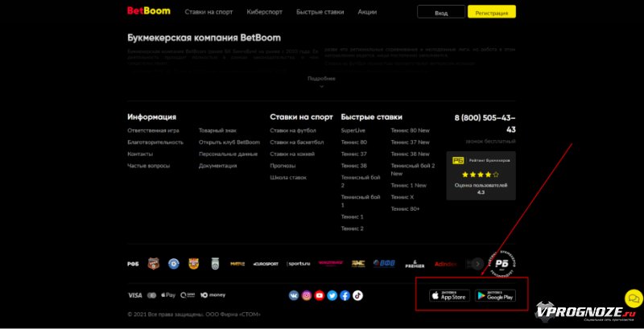Image resolution: width=644 pixels, height=329 pixels.
Task: Open the Twitter social icon
Action: click(x=332, y=295)
